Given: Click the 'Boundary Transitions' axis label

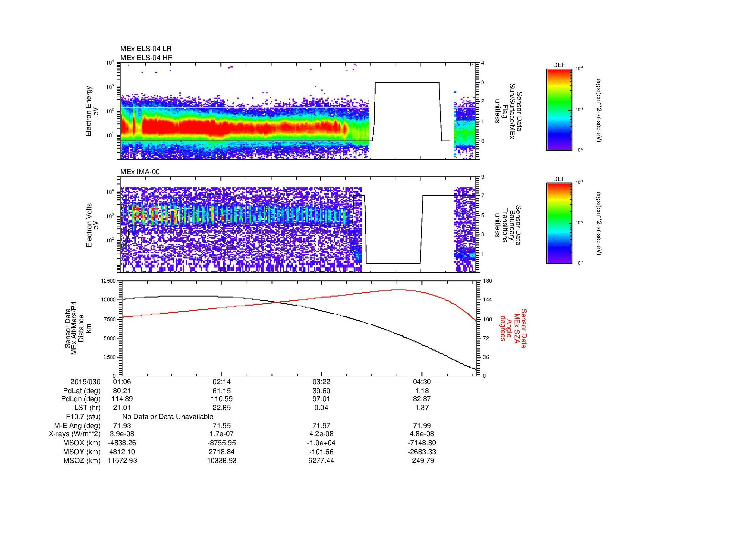Looking at the screenshot, I should click(508, 225).
